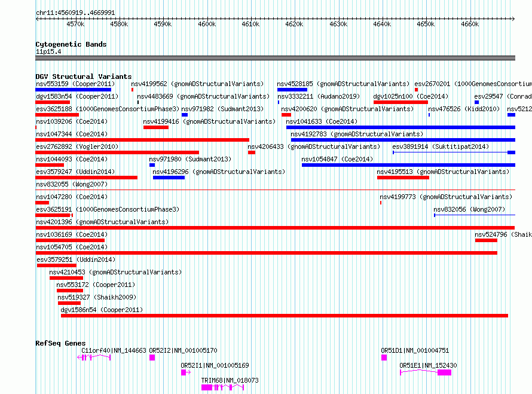Click the nsv553159 (Cooper2011) variant label
532x394 pixels.
pyautogui.click(x=75, y=84)
